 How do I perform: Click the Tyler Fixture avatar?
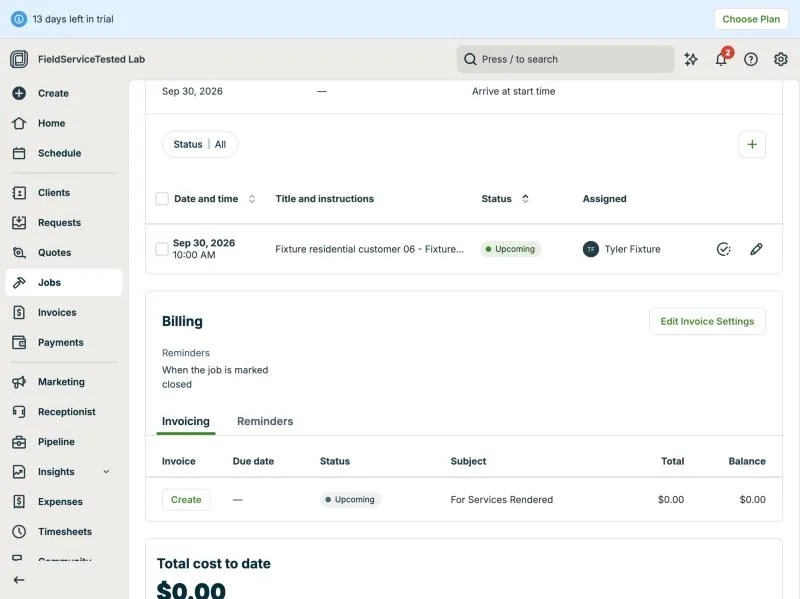click(591, 249)
